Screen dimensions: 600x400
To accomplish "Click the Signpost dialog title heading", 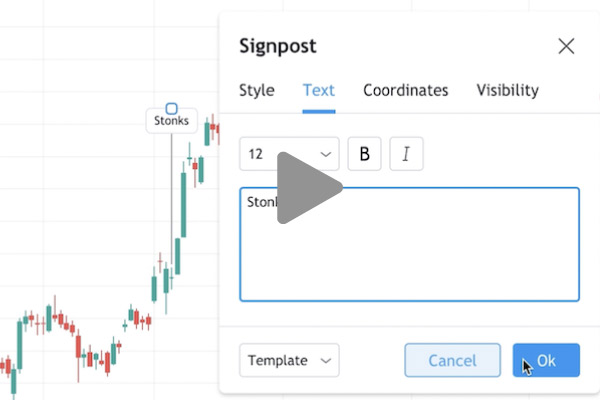I will 278,46.
